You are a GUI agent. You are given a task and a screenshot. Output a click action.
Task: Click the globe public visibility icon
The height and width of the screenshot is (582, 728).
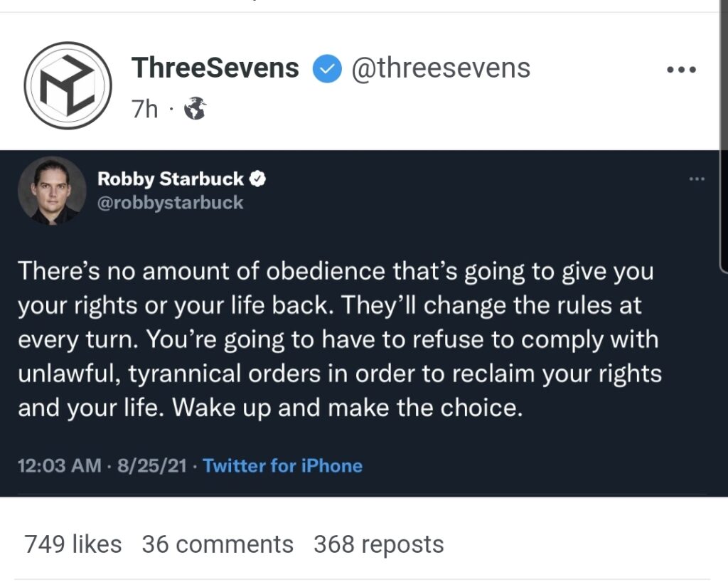pyautogui.click(x=195, y=109)
